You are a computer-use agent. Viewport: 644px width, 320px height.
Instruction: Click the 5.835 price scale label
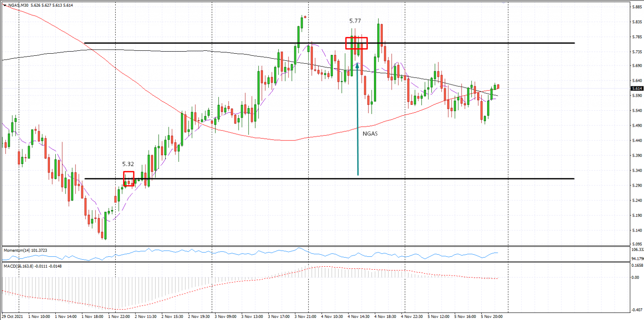pos(637,22)
